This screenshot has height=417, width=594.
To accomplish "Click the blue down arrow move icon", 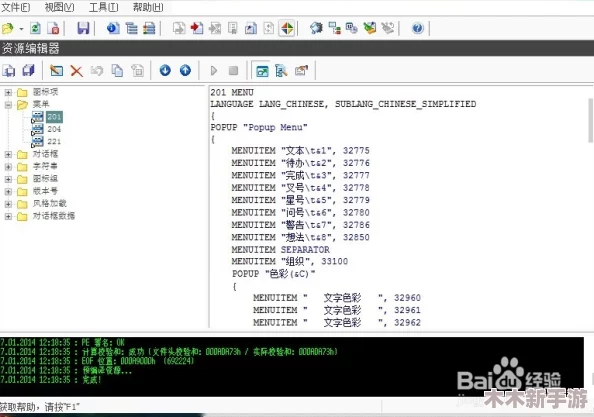I will pos(165,70).
